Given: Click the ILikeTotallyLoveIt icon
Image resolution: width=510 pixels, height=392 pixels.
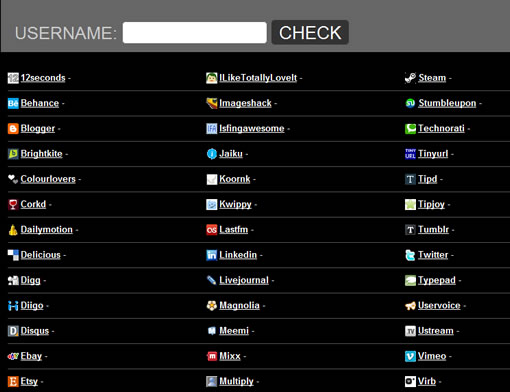Looking at the screenshot, I should pos(212,78).
